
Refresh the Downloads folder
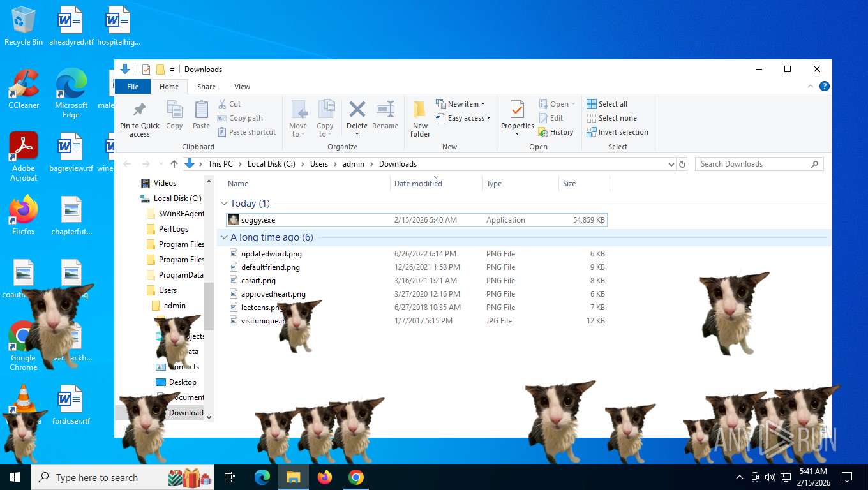pyautogui.click(x=682, y=164)
